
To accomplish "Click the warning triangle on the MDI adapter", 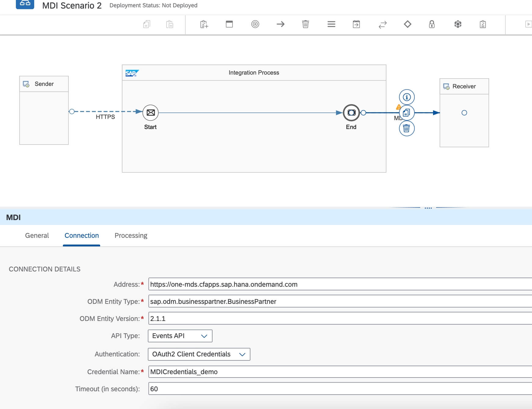I will click(x=399, y=107).
